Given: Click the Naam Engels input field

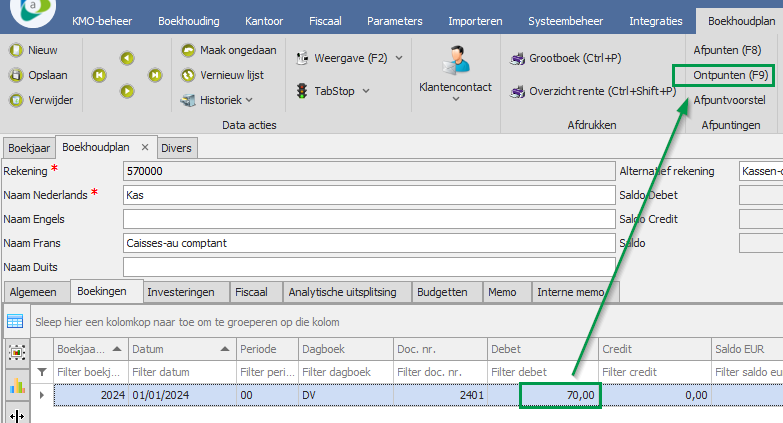Looking at the screenshot, I should pyautogui.click(x=367, y=219).
